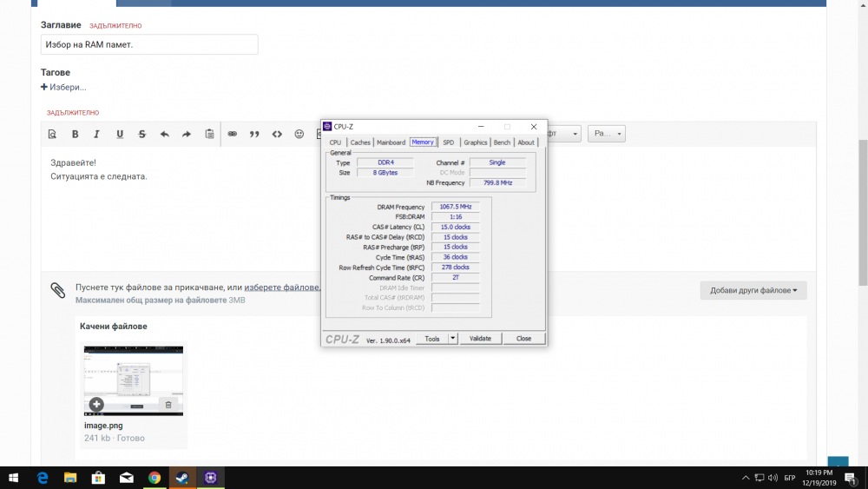Switch to CPU tab in CPU-Z
Screen dimensions: 868x489
[x=335, y=142]
